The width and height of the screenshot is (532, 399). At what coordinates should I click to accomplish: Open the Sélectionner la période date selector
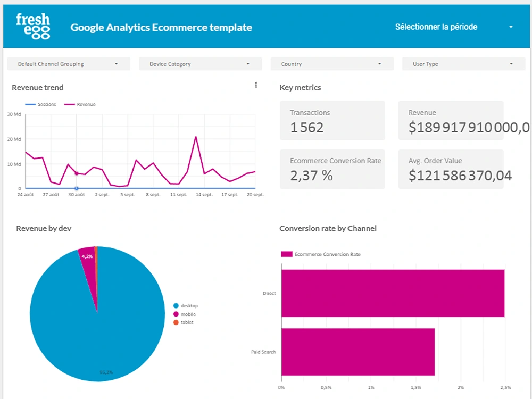[436, 27]
